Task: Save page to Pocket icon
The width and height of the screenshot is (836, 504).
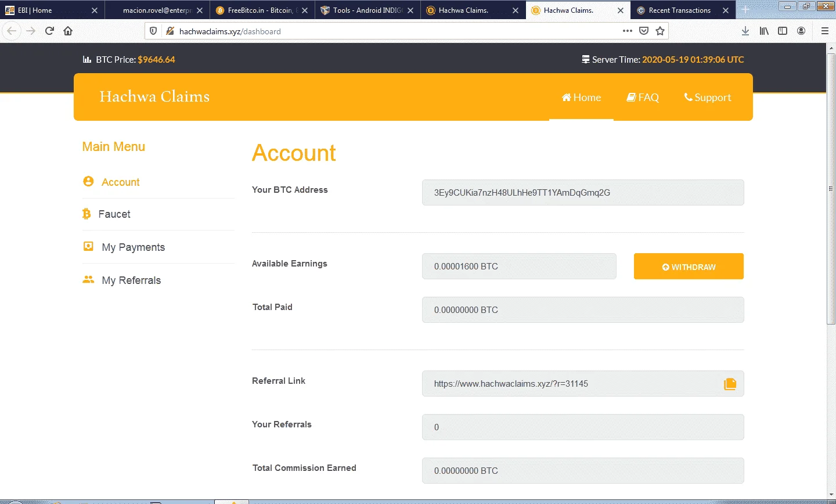Action: (x=644, y=31)
